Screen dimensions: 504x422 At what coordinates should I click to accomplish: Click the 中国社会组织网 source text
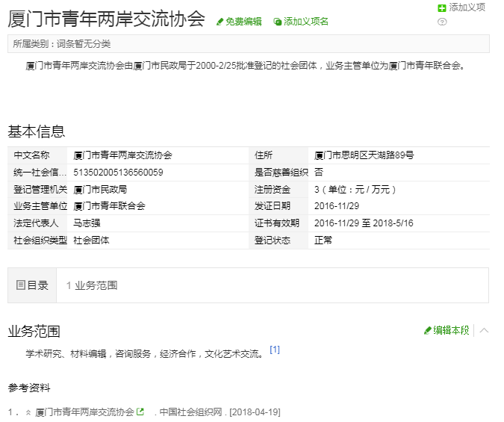[190, 412]
